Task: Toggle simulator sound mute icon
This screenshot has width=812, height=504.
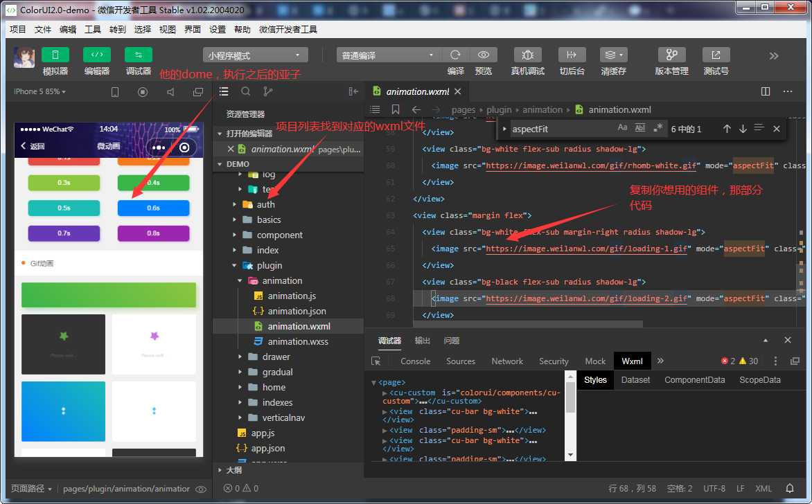Action: click(170, 92)
